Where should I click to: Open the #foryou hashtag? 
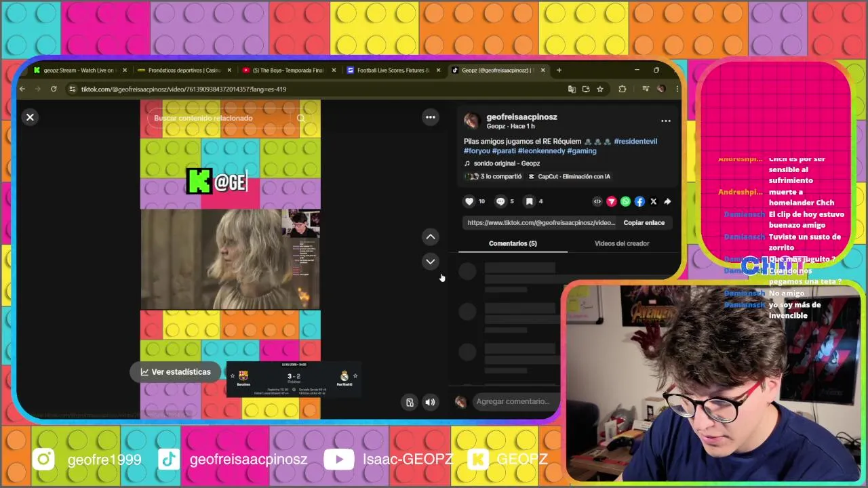(x=477, y=150)
